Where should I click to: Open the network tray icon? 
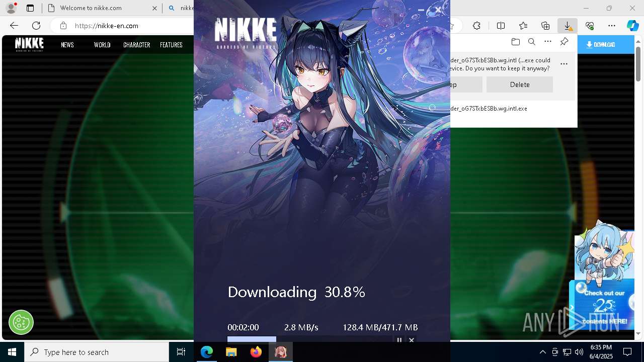pyautogui.click(x=567, y=352)
